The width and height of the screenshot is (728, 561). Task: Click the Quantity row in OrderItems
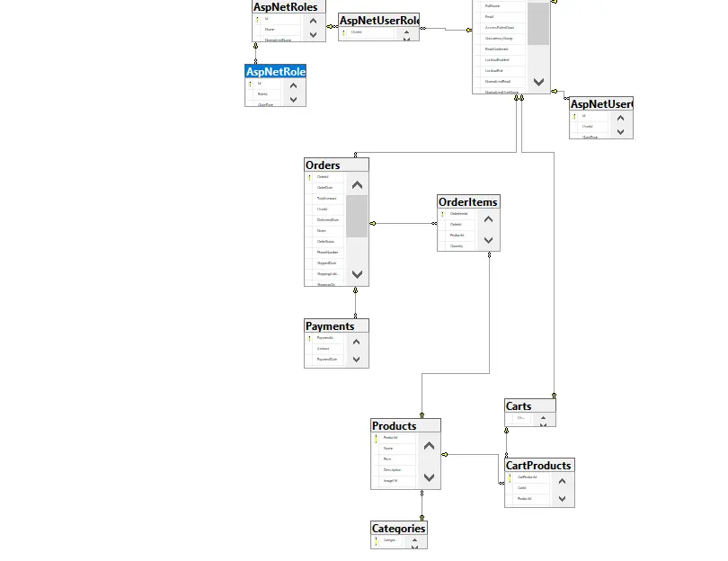click(457, 245)
